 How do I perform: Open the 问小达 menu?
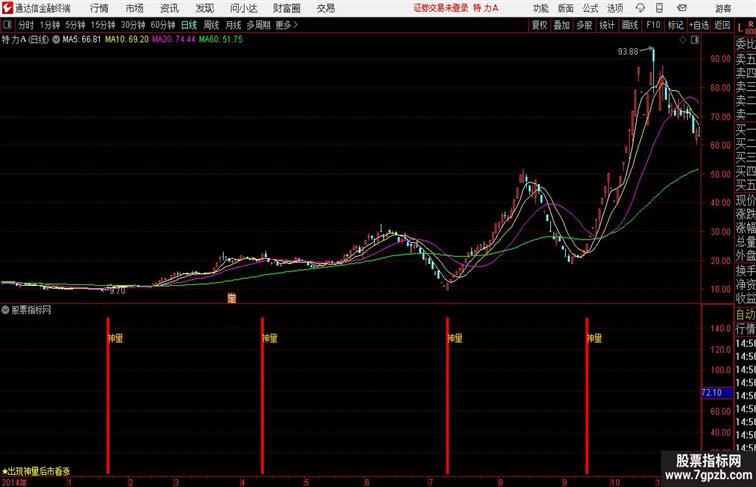pos(243,8)
